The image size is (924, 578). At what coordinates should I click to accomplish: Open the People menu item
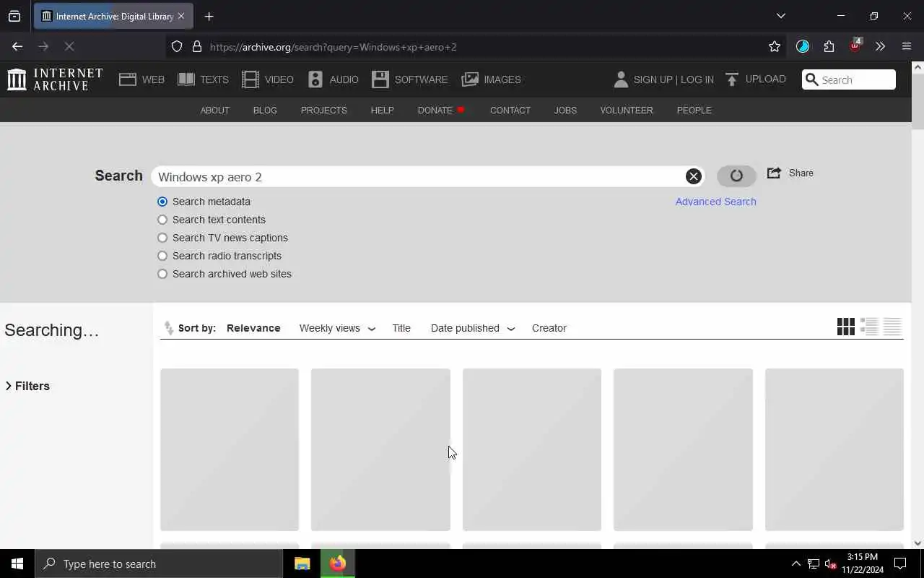point(694,110)
